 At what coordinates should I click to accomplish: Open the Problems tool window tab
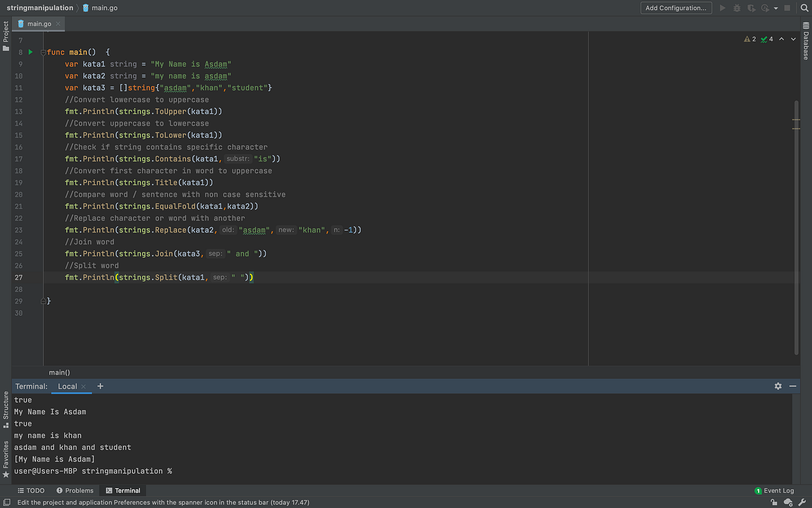point(74,491)
